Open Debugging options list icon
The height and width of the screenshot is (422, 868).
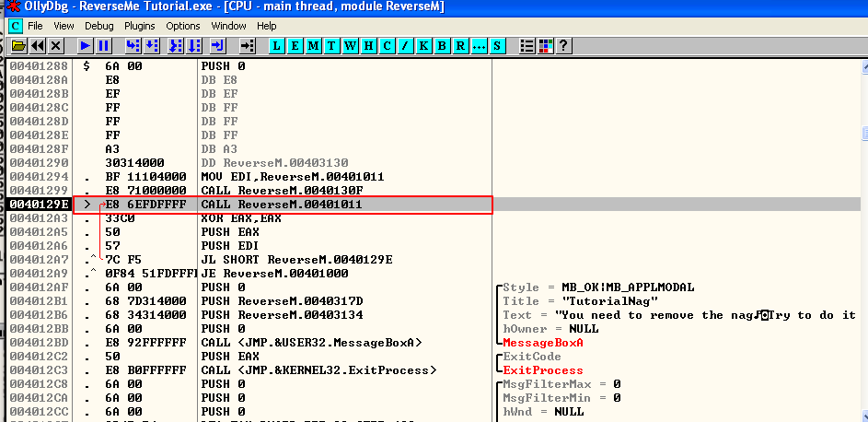click(x=527, y=45)
